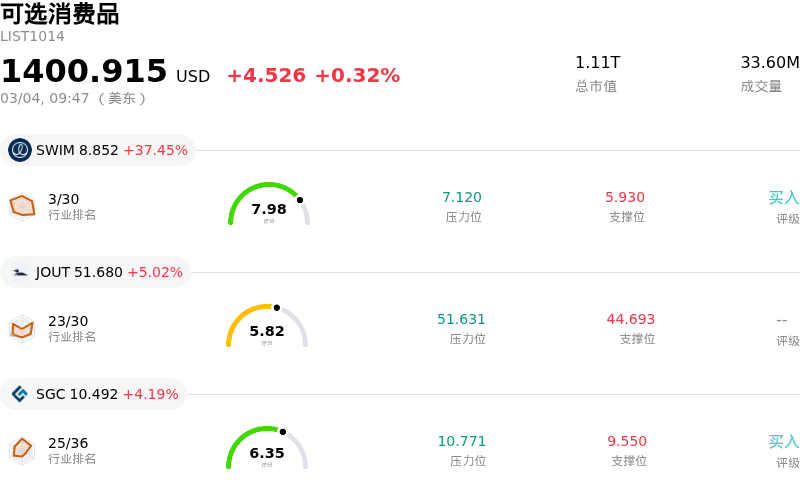
Task: Click SWIM industry rank 3/30
Action: [64, 199]
